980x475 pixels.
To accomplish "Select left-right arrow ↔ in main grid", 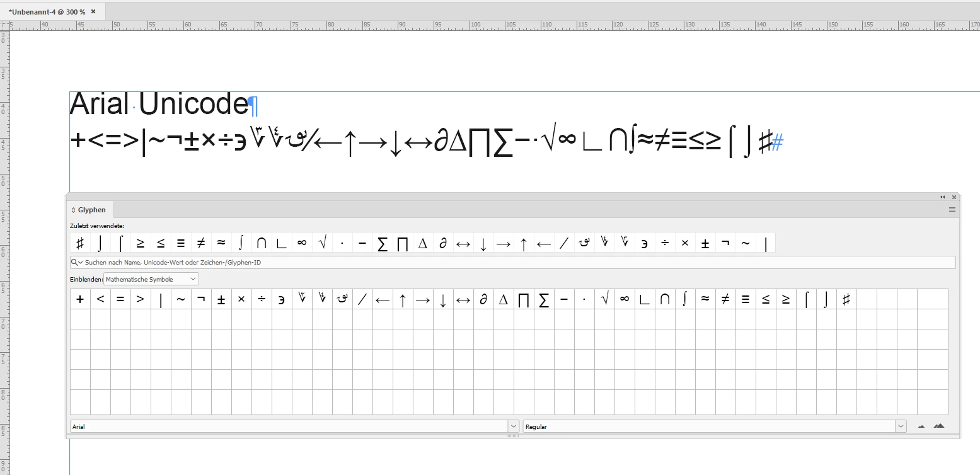I will 463,299.
